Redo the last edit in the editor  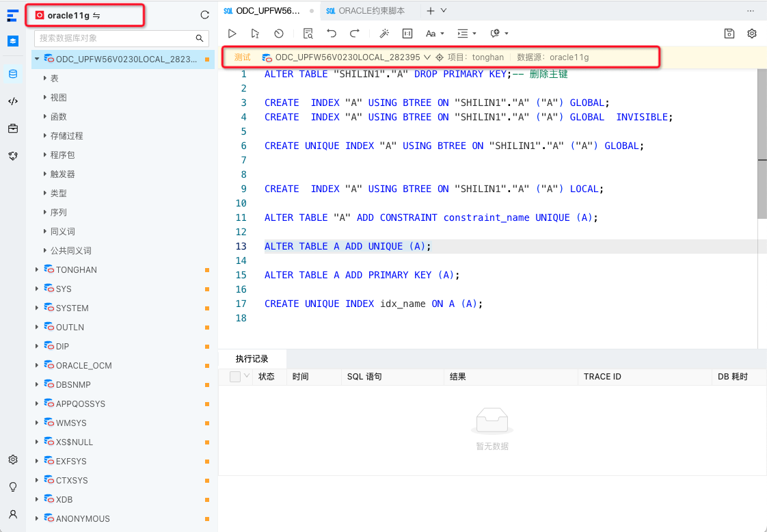(353, 33)
